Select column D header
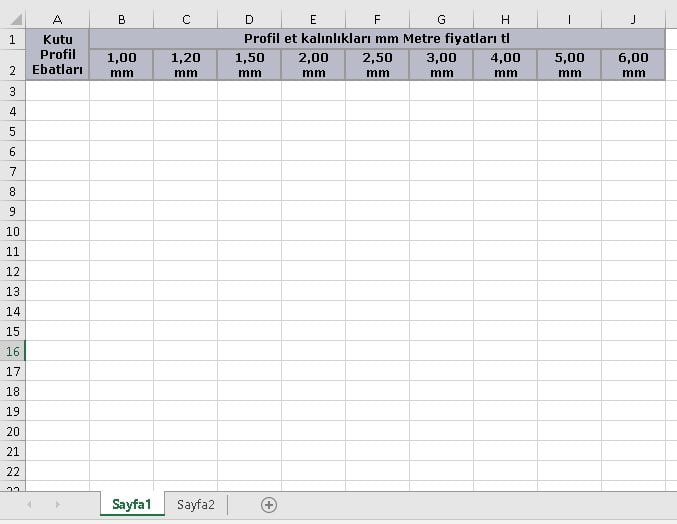 249,19
